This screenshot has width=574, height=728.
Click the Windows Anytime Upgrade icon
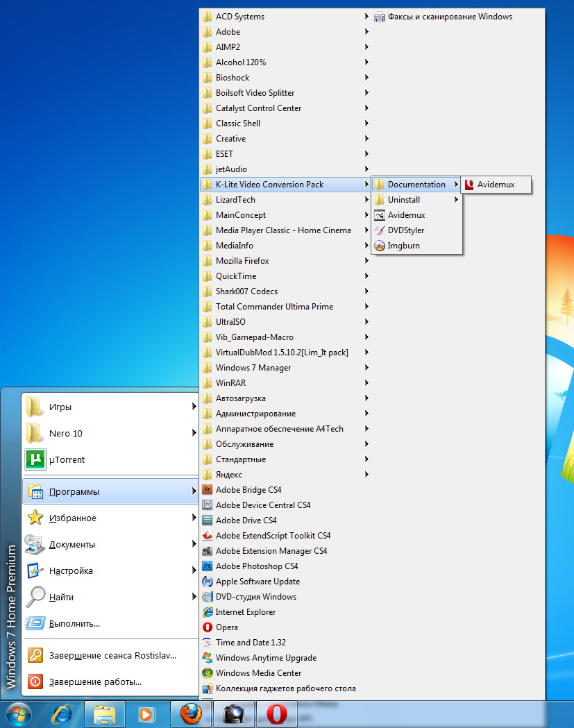208,657
